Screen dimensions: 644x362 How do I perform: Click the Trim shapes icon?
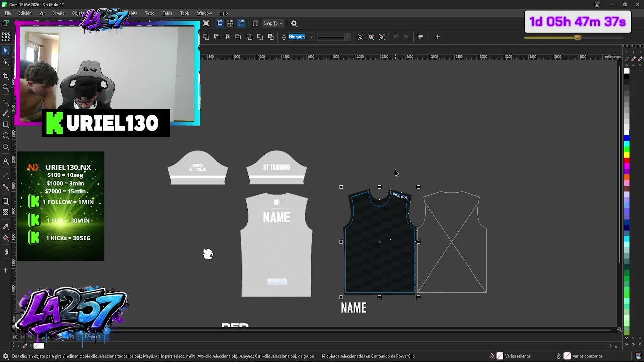tap(217, 37)
